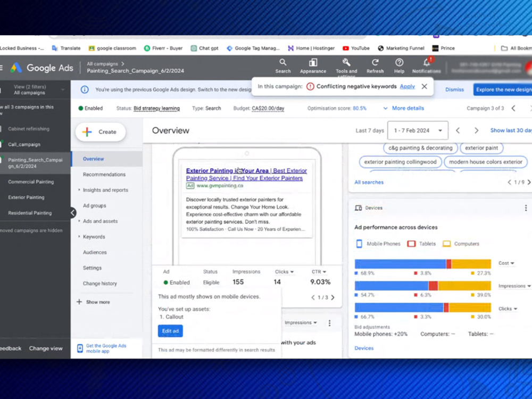This screenshot has height=399, width=532.
Task: Collapse the side navigation with the arrow
Action: pos(72,213)
